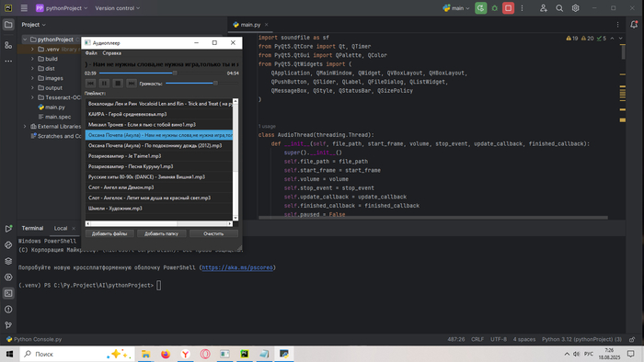Open Windows Start menu
The height and width of the screenshot is (362, 644).
[x=9, y=354]
